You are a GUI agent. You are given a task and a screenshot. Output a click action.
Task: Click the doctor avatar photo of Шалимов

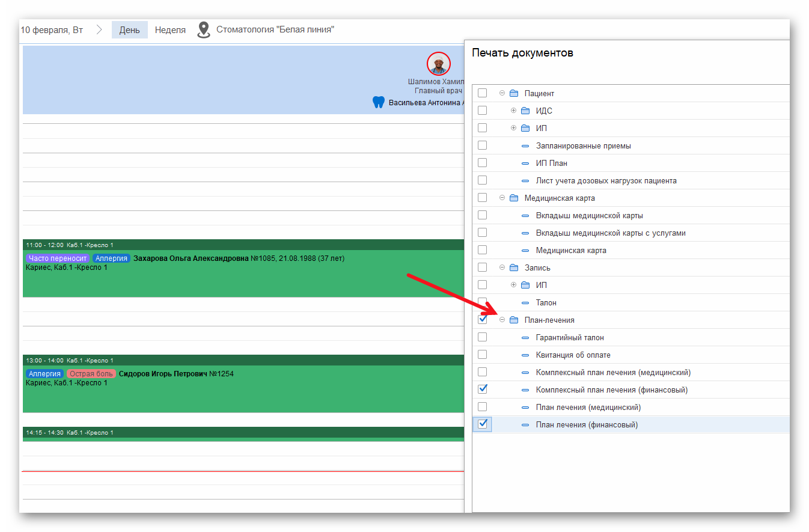pyautogui.click(x=439, y=63)
